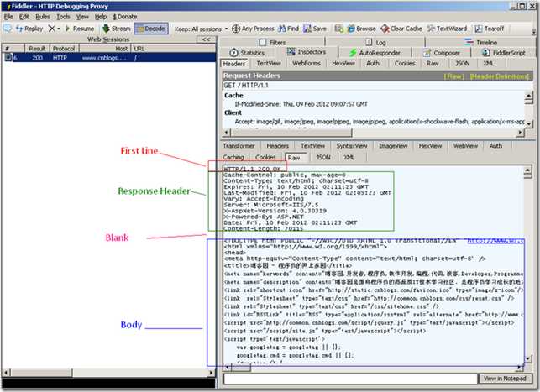Switch to the Composer tab

pos(441,53)
